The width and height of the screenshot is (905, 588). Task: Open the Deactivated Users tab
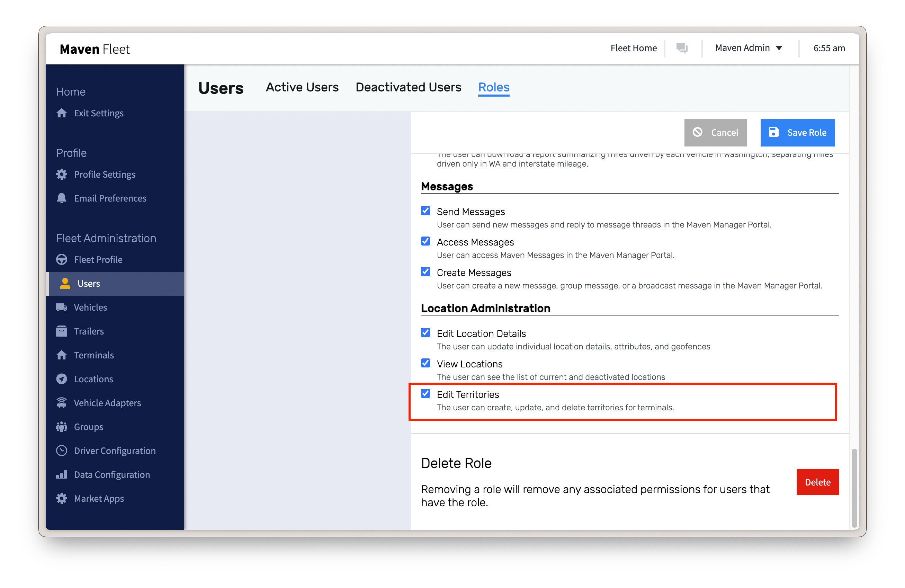click(408, 88)
